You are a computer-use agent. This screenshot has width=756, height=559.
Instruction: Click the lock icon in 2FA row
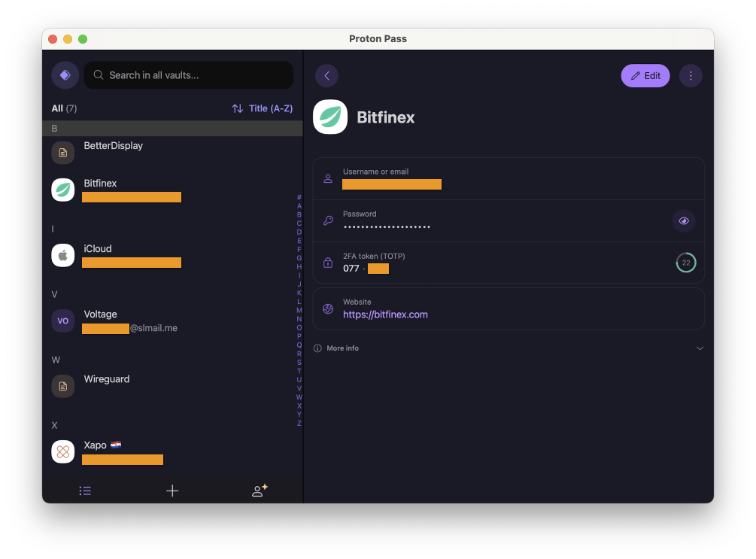328,263
